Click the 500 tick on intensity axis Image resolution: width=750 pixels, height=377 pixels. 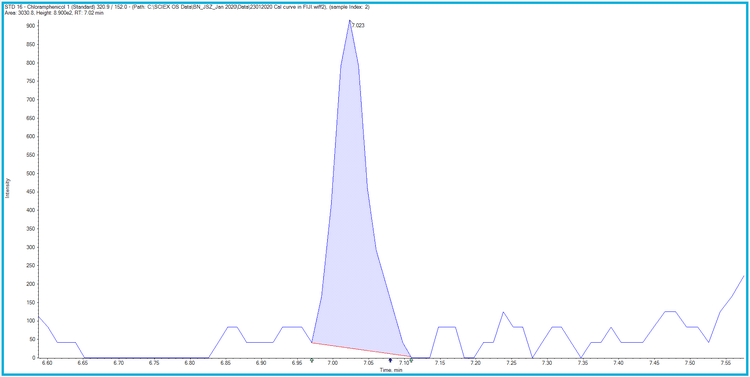(x=31, y=173)
